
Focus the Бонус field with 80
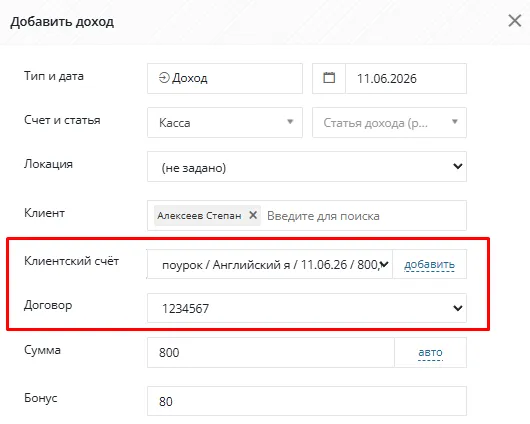click(x=307, y=401)
